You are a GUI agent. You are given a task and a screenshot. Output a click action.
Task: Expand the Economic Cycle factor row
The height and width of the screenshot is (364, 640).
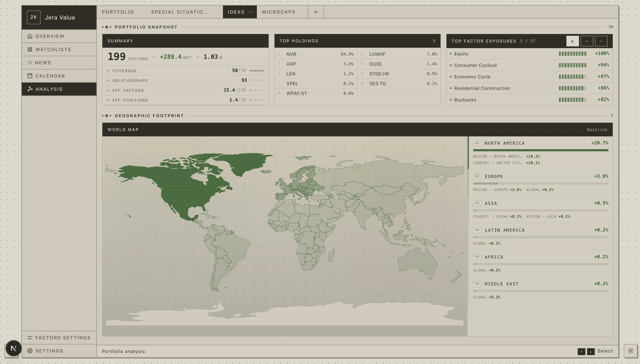[x=530, y=77]
